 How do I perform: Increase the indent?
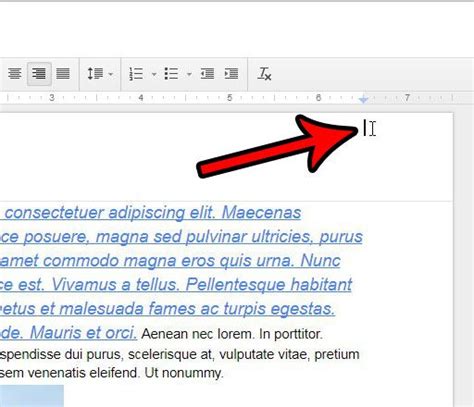coord(231,74)
